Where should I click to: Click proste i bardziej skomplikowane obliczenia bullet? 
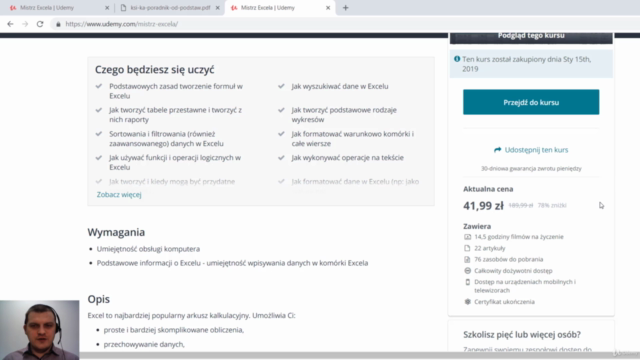[173, 330]
